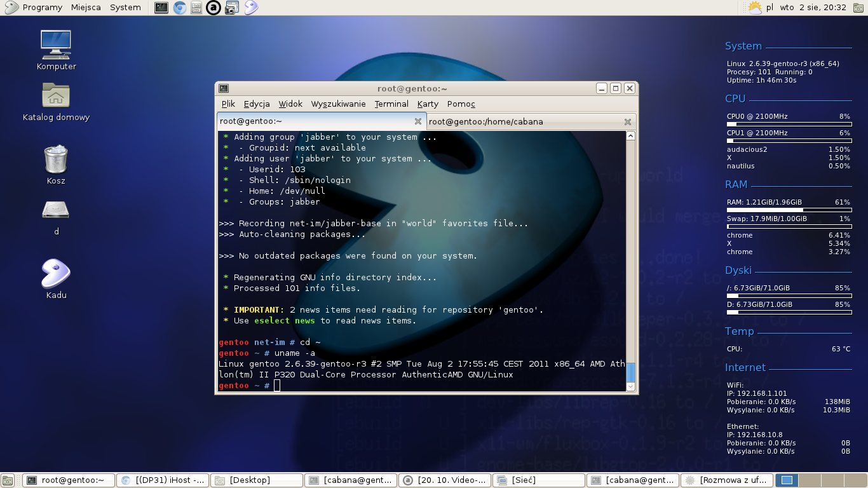This screenshot has height=488, width=868.
Task: Open the Terminal menu in menubar
Action: [x=391, y=104]
